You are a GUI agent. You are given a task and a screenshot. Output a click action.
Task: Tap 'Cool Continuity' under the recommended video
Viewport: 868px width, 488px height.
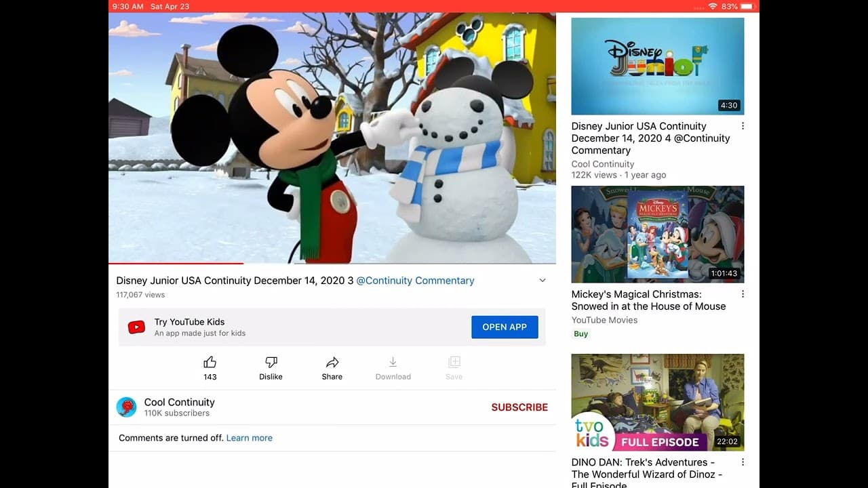coord(603,164)
